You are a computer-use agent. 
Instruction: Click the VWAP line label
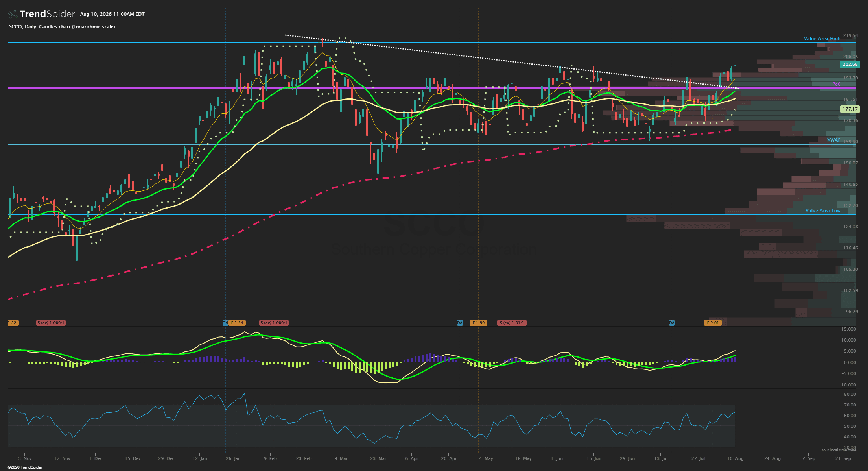[x=834, y=140]
